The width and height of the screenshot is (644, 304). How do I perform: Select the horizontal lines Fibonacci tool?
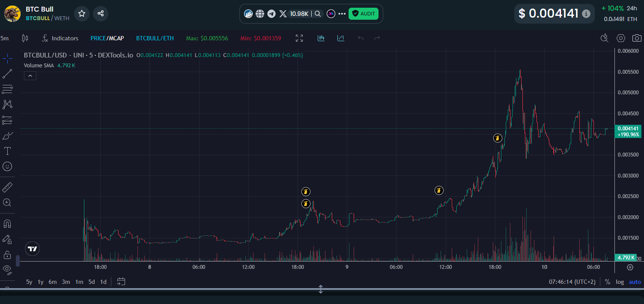point(7,89)
